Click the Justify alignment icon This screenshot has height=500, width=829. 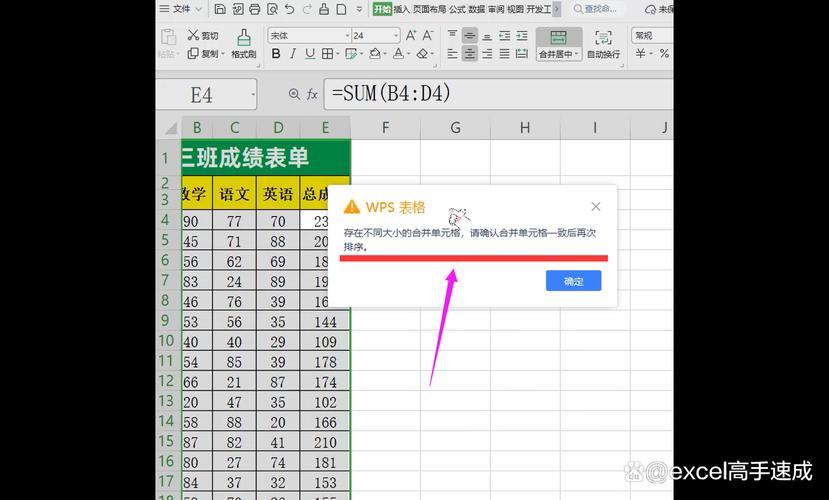tap(504, 53)
